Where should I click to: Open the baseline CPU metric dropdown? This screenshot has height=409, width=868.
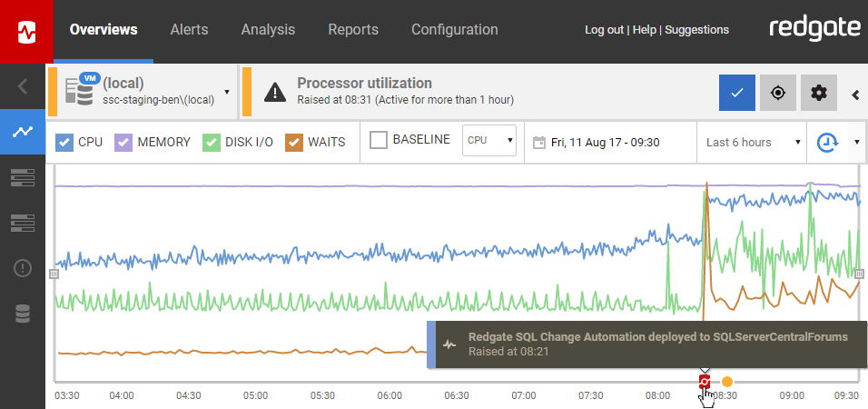tap(489, 140)
